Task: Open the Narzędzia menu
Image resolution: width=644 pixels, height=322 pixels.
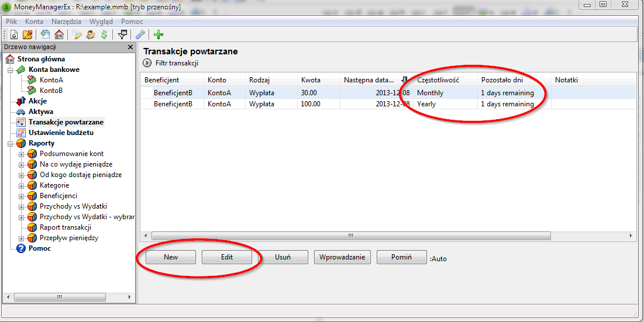Action: click(x=66, y=21)
